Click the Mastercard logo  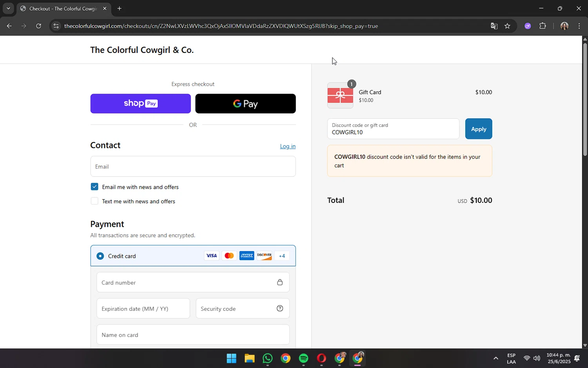tap(229, 256)
